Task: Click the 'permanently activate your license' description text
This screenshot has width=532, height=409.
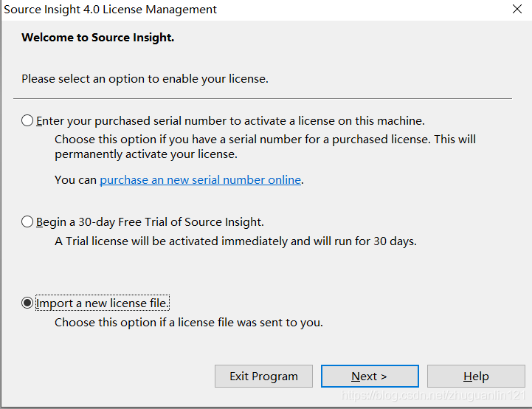Action: 146,154
